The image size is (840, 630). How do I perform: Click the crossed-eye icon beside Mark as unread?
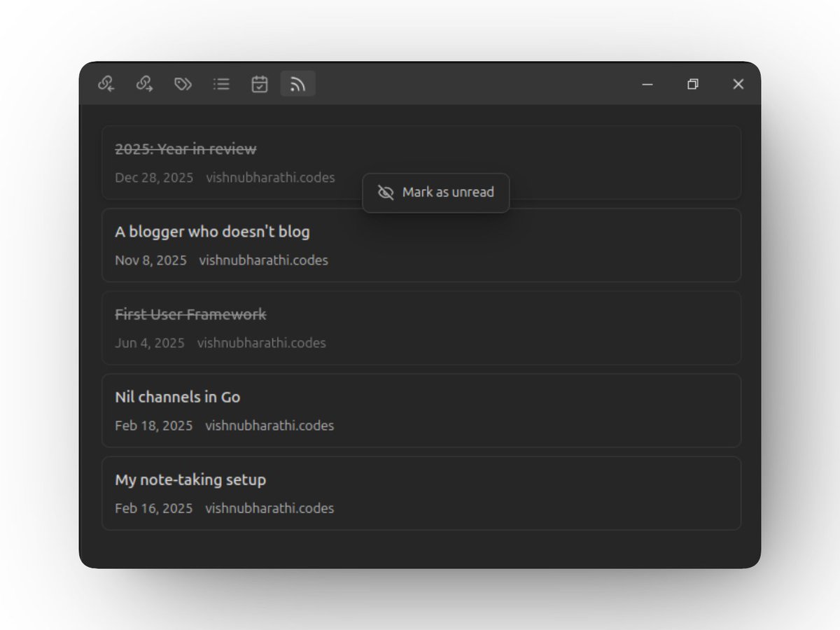(x=386, y=192)
